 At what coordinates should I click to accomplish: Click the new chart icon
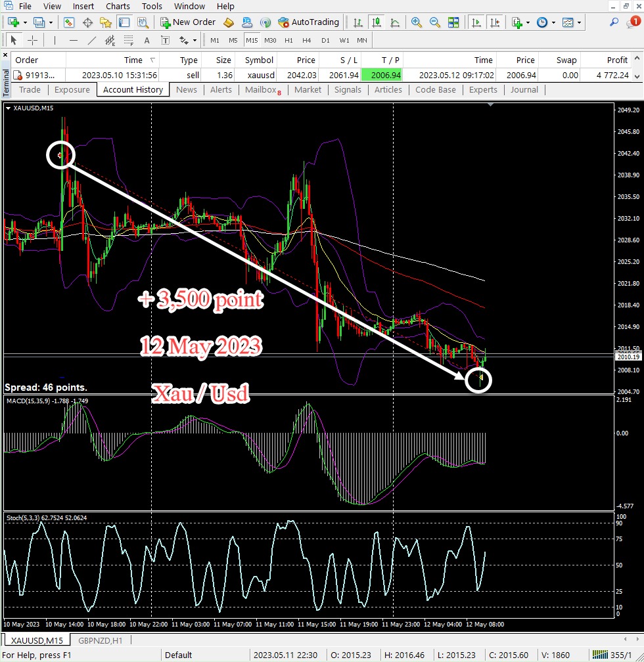pyautogui.click(x=13, y=22)
